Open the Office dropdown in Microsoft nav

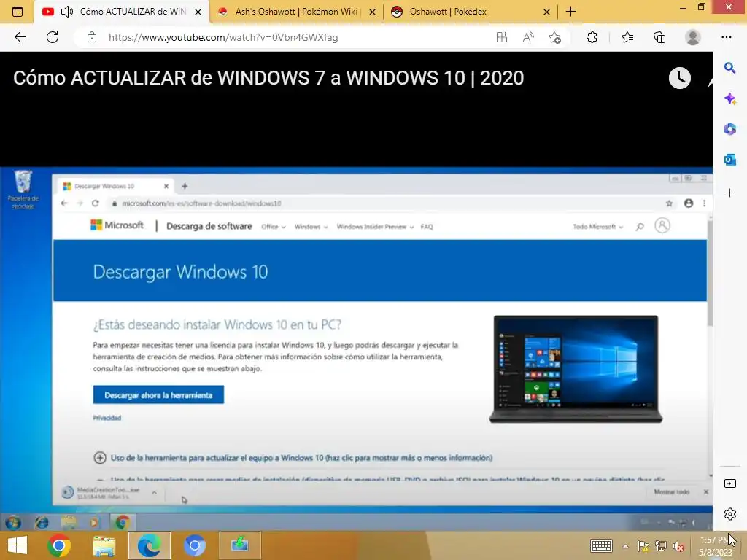pos(274,227)
